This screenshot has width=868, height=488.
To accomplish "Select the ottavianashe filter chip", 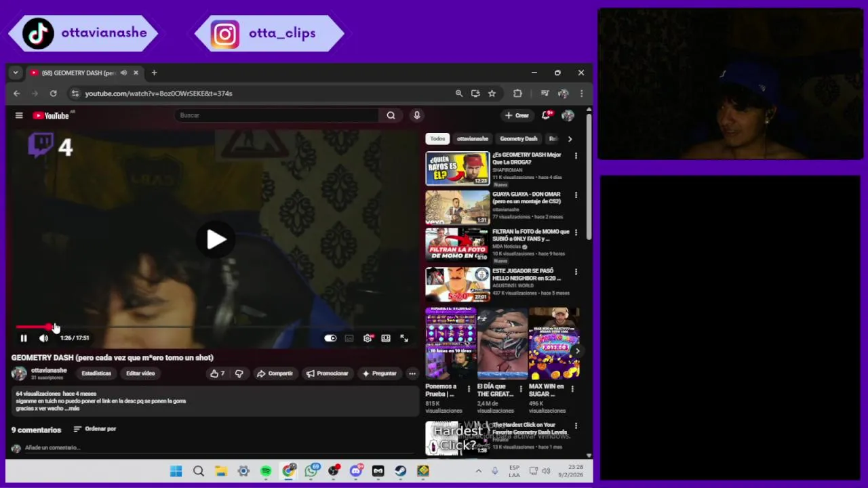I will click(473, 139).
